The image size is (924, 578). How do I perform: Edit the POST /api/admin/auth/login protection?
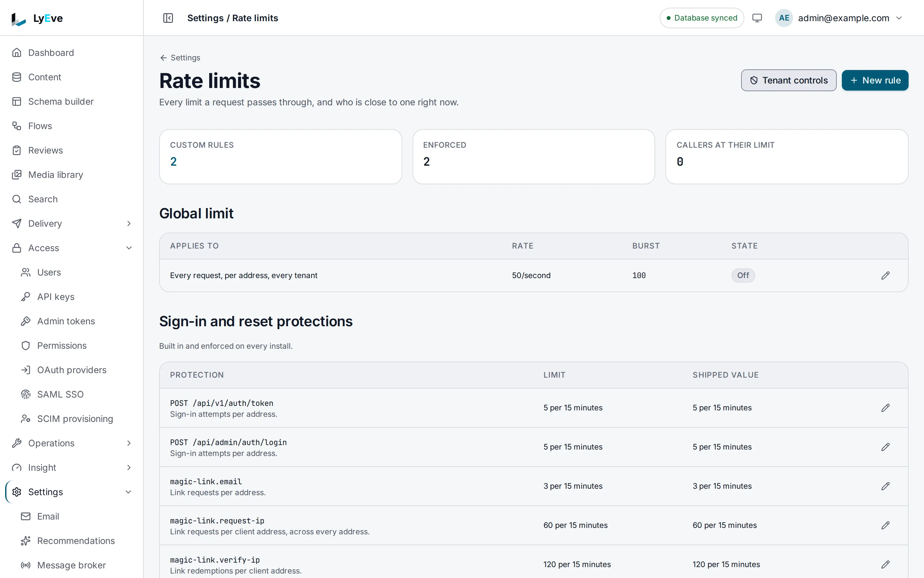coord(885,447)
